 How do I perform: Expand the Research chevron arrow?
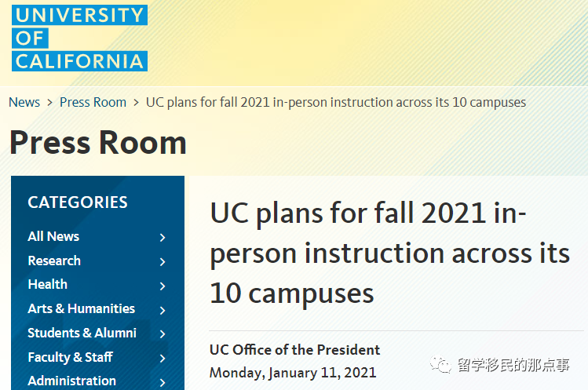[163, 261]
